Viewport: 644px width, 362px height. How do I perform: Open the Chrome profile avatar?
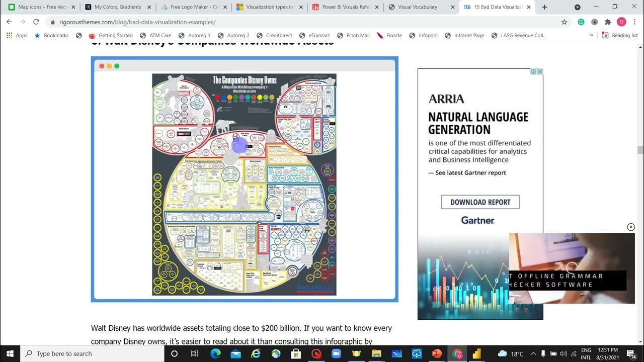[621, 22]
